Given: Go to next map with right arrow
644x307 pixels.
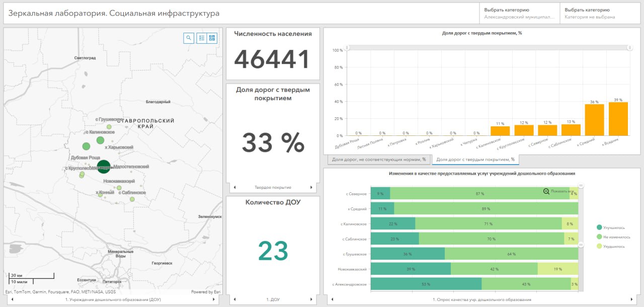Looking at the screenshot, I should (215, 299).
